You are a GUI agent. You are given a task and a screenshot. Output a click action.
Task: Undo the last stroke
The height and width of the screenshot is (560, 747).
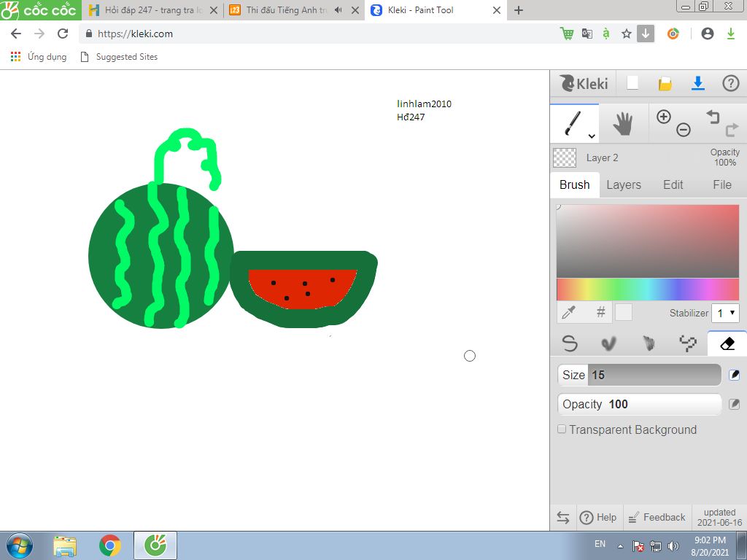712,116
